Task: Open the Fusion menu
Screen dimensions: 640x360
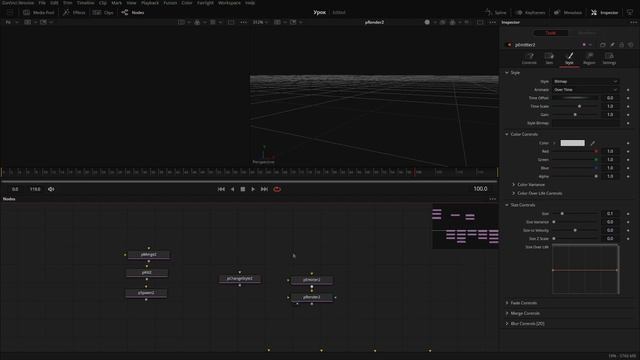Action: coord(170,3)
